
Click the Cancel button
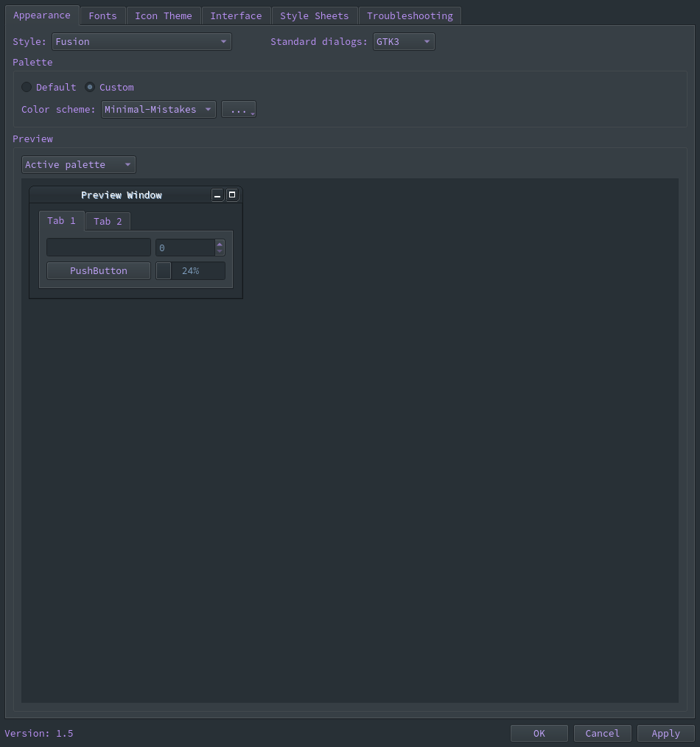pos(602,733)
